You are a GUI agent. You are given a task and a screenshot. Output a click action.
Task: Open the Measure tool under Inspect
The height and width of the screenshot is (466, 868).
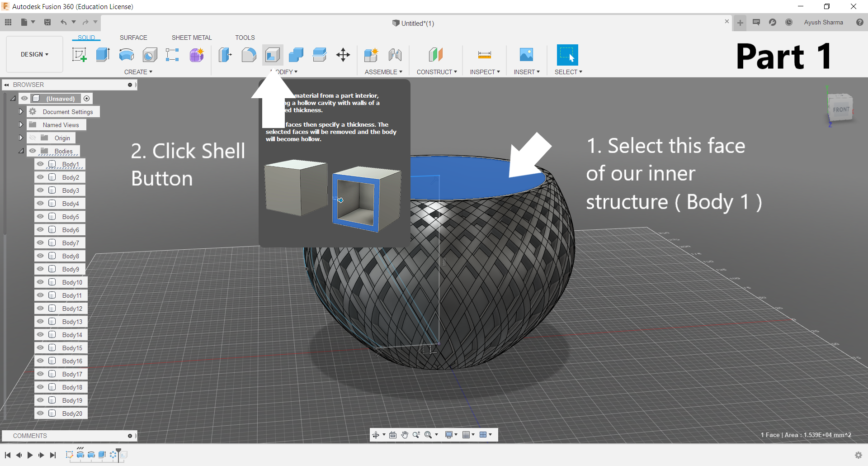pyautogui.click(x=484, y=55)
